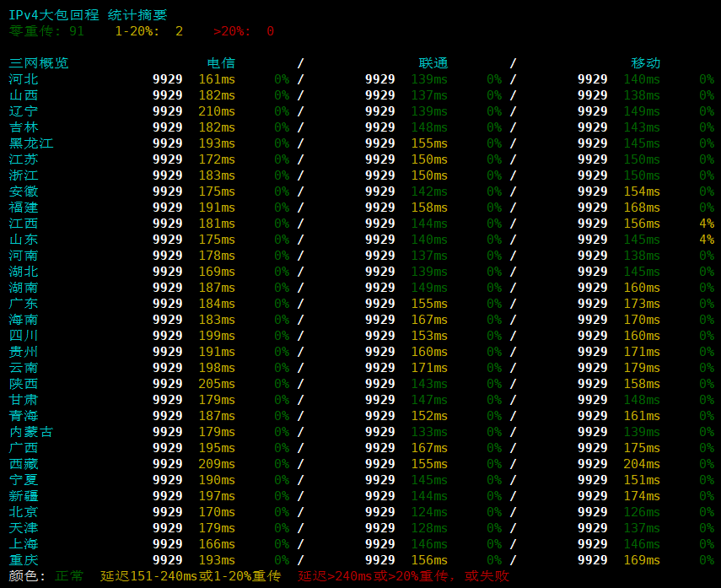The width and height of the screenshot is (721, 588).
Task: Click the '海南' row label
Action: click(24, 320)
